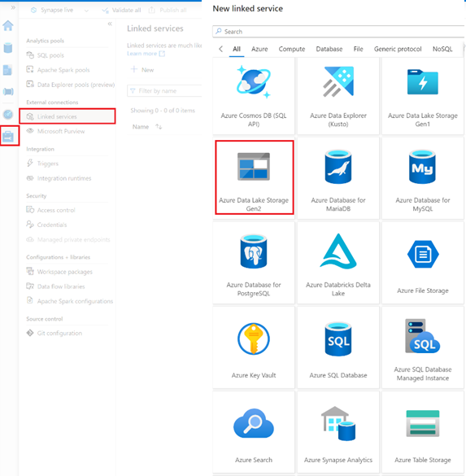Open Git configuration under Source control
Viewport: 466px width, 476px height.
(x=54, y=333)
